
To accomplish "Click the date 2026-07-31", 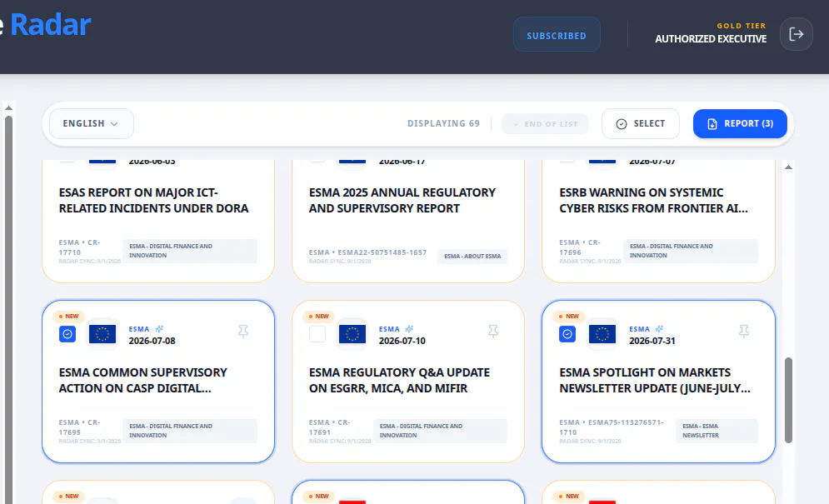I will pos(652,341).
